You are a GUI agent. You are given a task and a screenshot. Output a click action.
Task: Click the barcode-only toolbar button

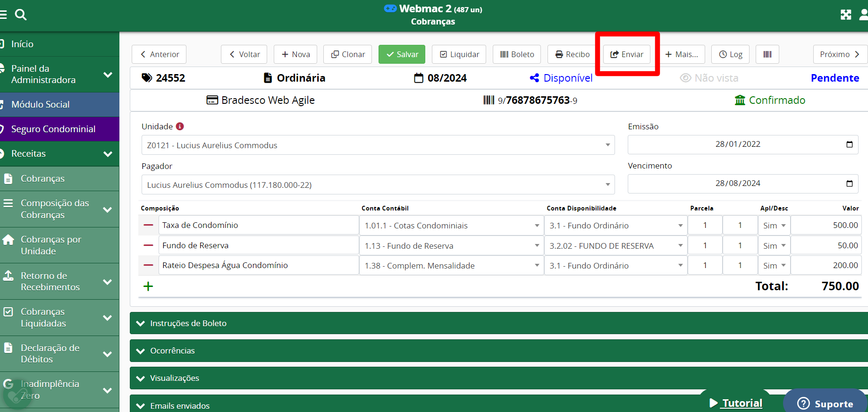pos(767,54)
